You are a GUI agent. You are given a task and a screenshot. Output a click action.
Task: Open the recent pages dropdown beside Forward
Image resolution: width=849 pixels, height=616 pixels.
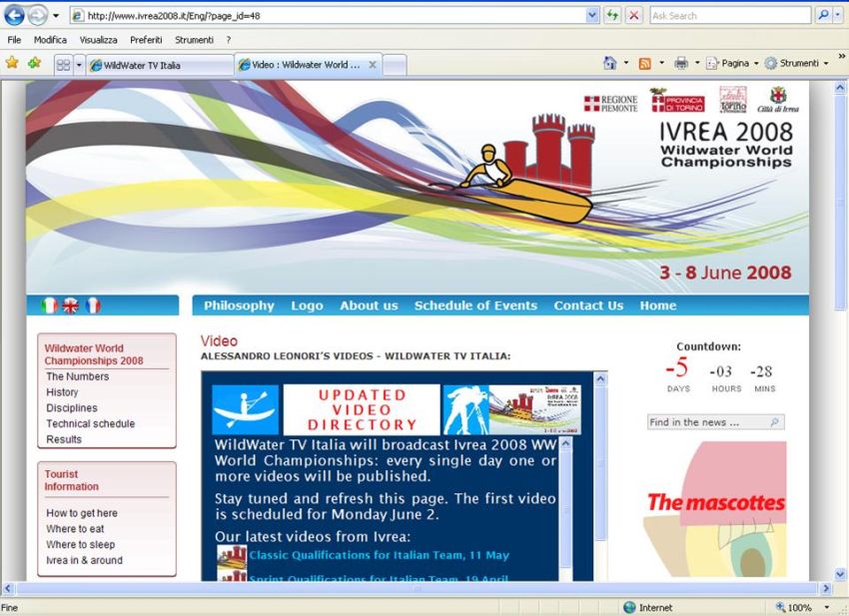(x=56, y=16)
